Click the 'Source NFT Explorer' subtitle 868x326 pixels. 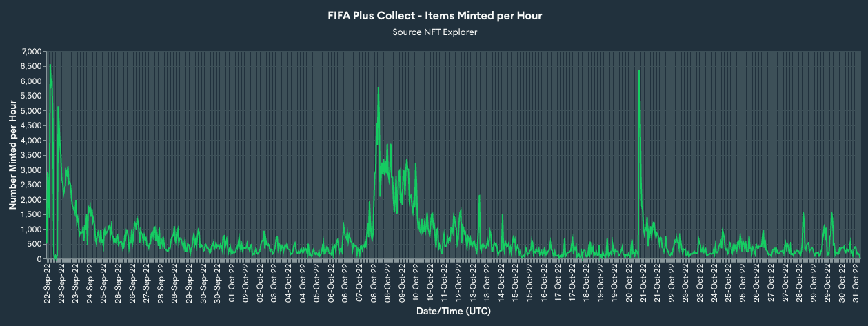(x=434, y=32)
